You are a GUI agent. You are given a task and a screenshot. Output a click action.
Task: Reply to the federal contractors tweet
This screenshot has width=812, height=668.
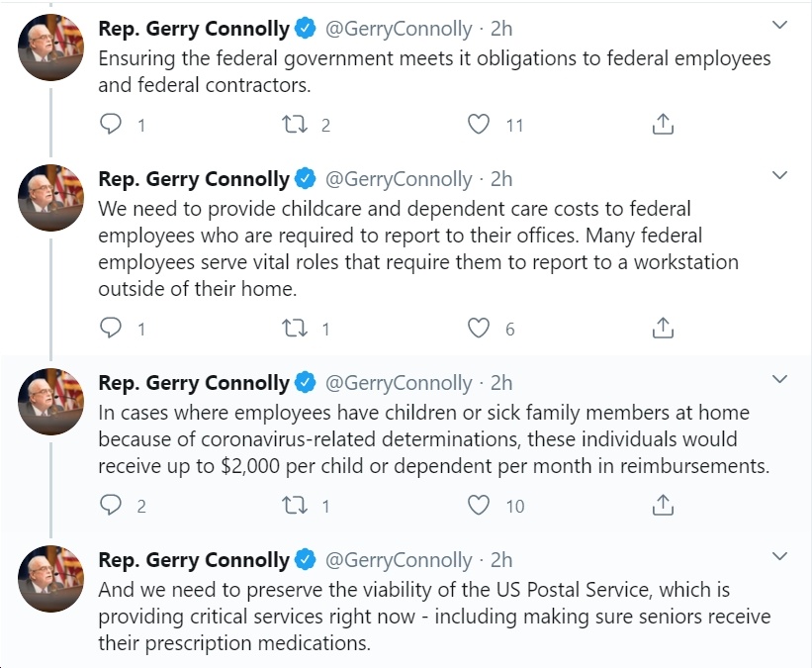pyautogui.click(x=111, y=125)
